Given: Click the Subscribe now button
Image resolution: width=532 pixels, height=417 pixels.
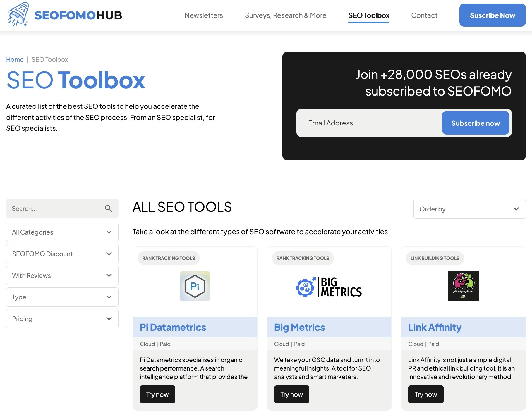Looking at the screenshot, I should 476,123.
